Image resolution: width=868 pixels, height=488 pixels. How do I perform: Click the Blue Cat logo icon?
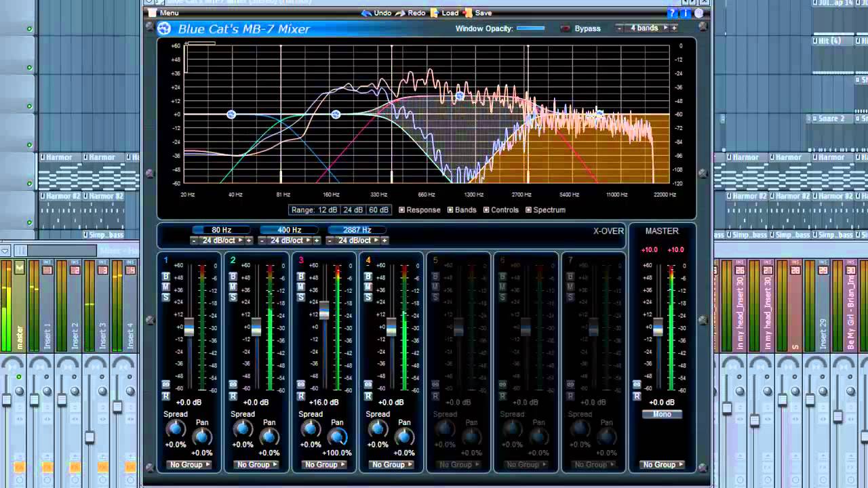[x=163, y=28]
